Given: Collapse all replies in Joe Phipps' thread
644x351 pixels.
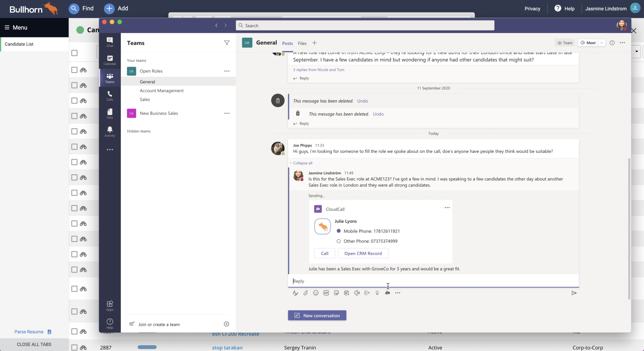Looking at the screenshot, I should click(x=301, y=163).
